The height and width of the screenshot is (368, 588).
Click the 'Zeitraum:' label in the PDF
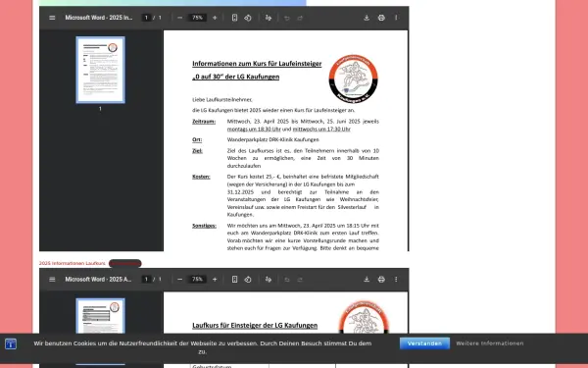pos(204,122)
